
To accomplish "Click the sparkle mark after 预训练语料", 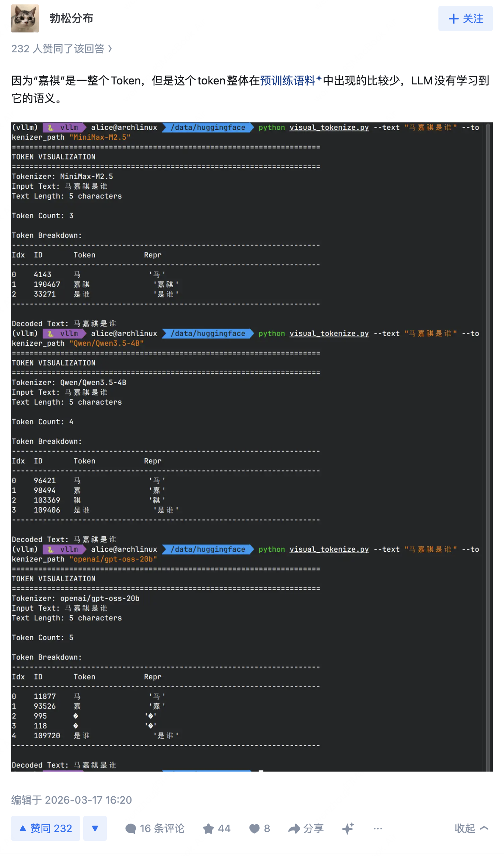I will point(319,78).
